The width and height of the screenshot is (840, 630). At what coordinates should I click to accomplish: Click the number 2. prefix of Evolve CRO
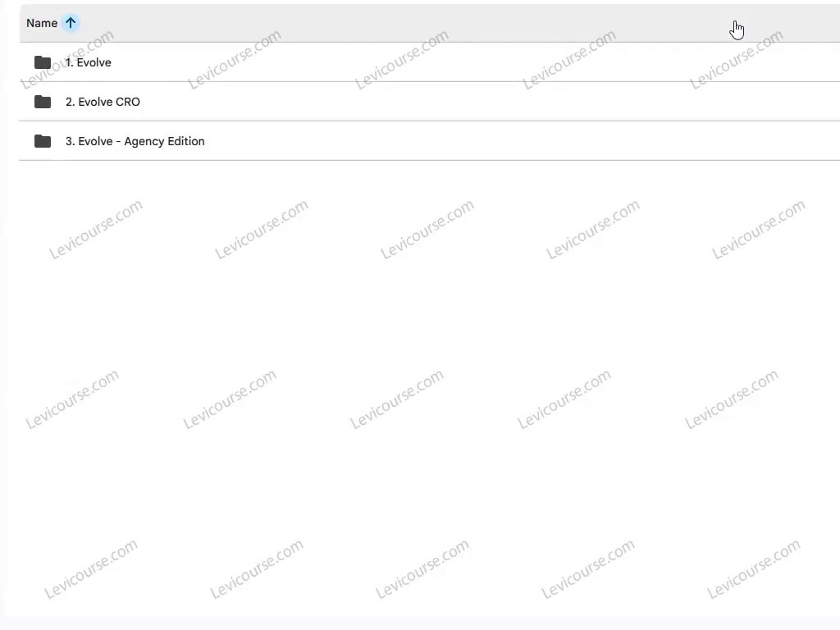click(71, 102)
